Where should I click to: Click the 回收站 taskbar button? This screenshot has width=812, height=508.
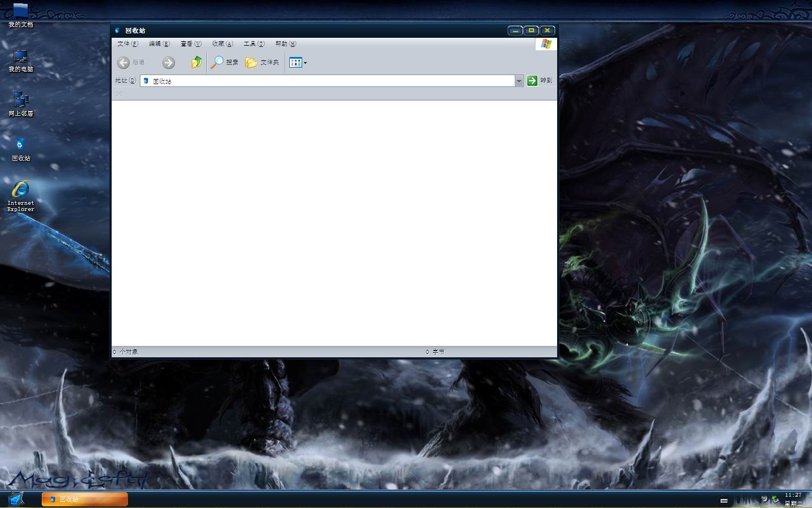coord(85,499)
